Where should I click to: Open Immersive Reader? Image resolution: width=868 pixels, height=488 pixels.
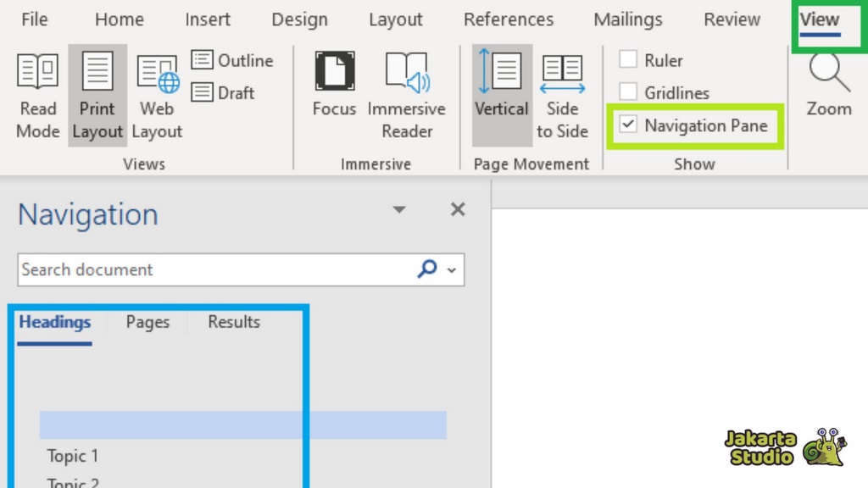click(x=407, y=95)
